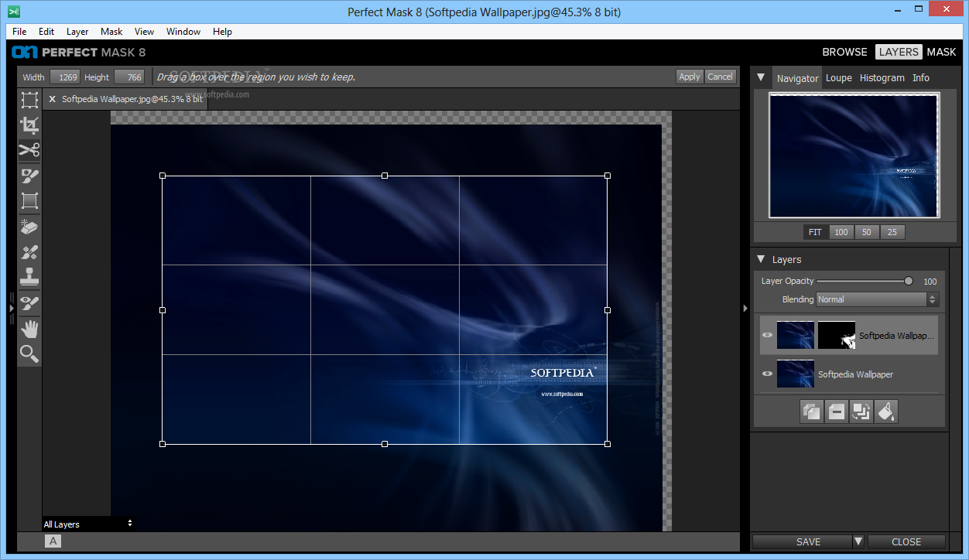Select the Red Eye brush tool
Screen dimensions: 969x560
click(x=29, y=303)
